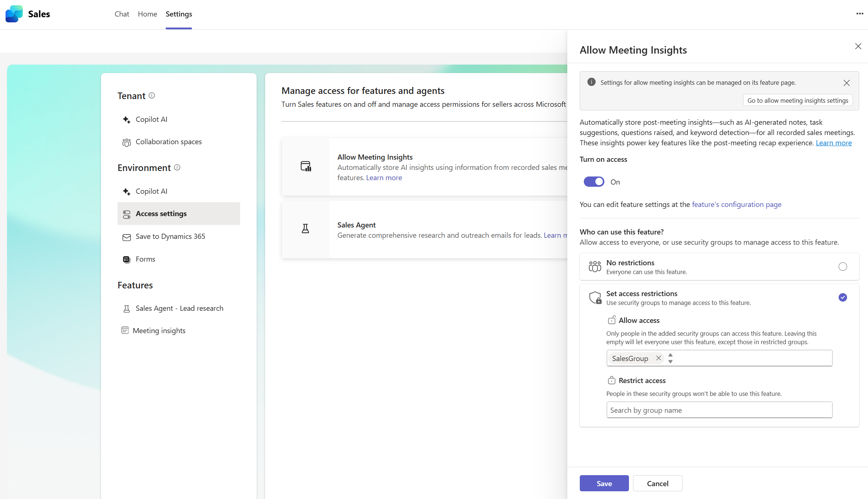
Task: Go to the Home tab
Action: 147,14
